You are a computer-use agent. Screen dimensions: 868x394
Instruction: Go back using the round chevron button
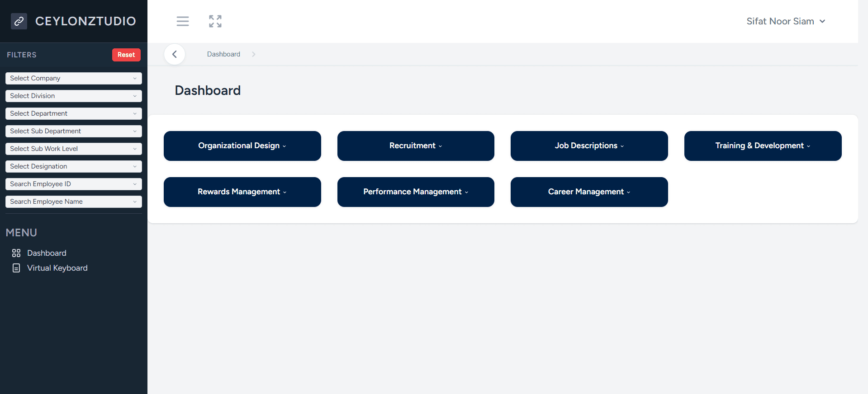[x=175, y=54]
